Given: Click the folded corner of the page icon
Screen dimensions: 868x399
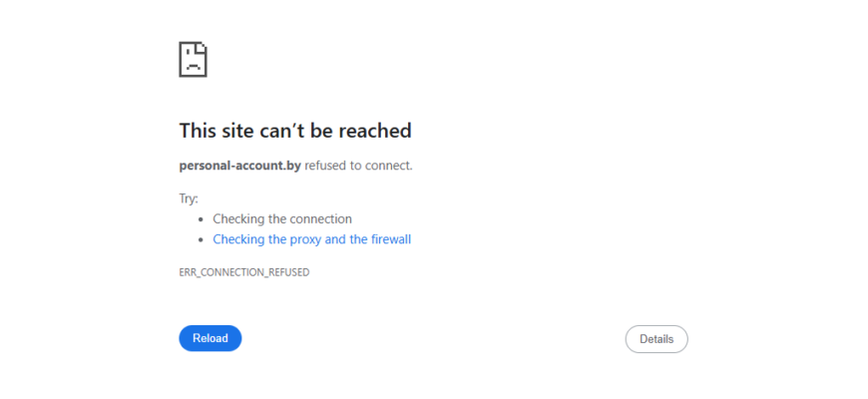Looking at the screenshot, I should 203,47.
